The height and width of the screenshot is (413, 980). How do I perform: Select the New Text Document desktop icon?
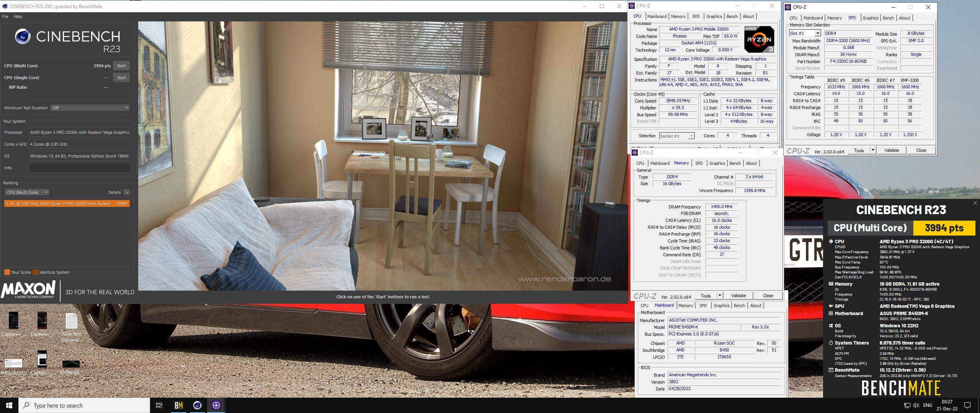71,327
